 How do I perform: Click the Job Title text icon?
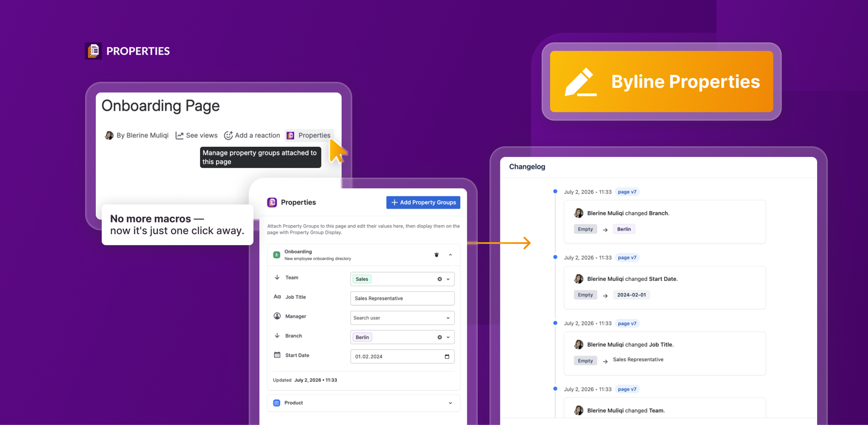[x=277, y=297]
